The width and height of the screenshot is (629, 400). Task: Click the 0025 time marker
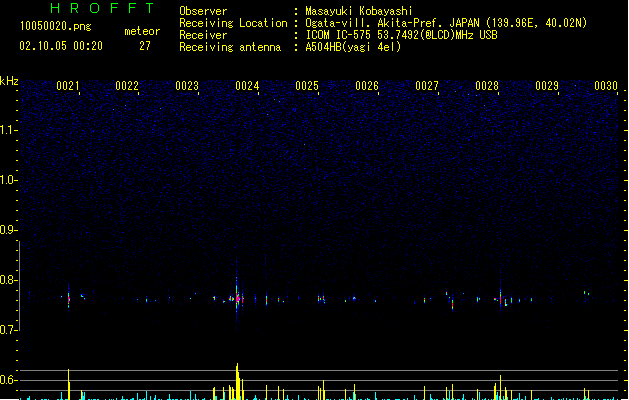click(307, 86)
